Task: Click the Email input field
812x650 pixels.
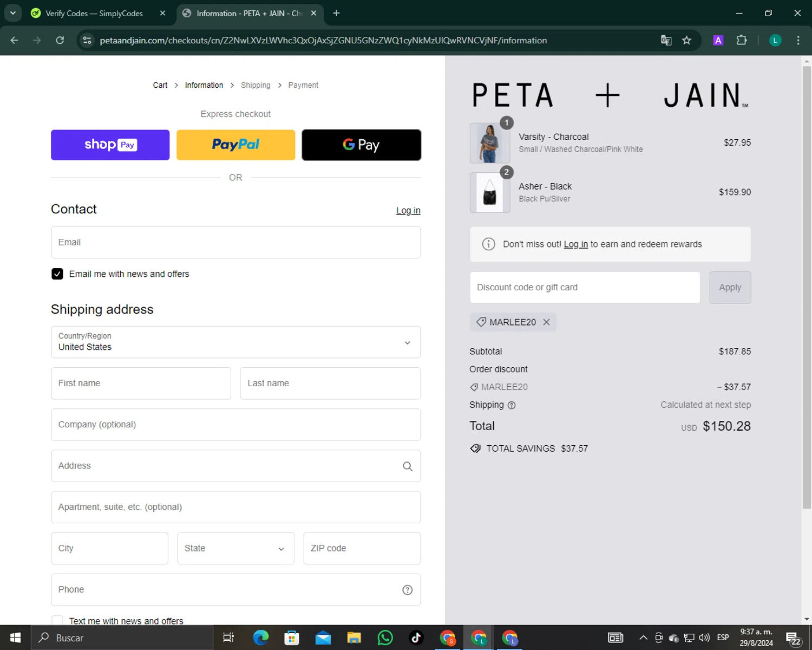Action: pos(235,242)
